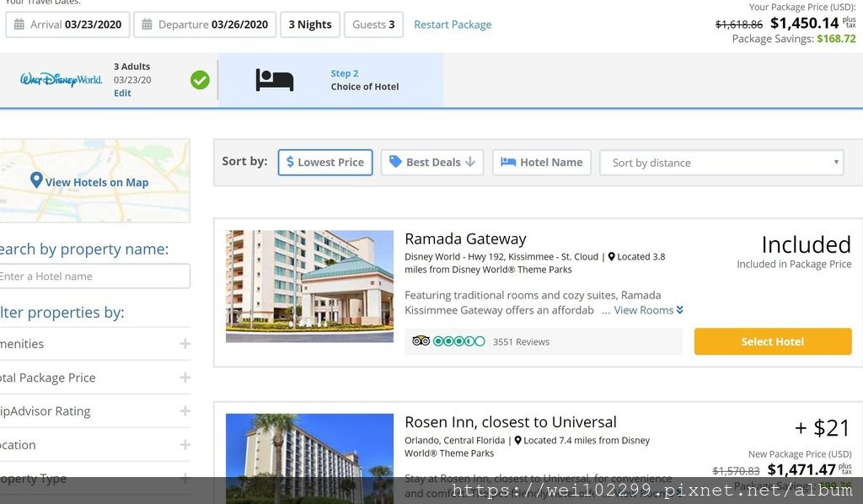Sort hotels by Lowest Price

[325, 163]
